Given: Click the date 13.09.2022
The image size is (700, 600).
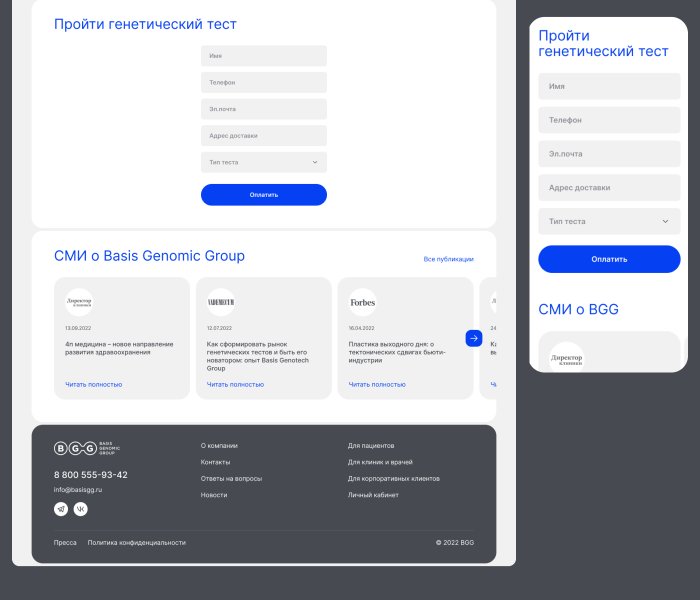Looking at the screenshot, I should tap(78, 328).
